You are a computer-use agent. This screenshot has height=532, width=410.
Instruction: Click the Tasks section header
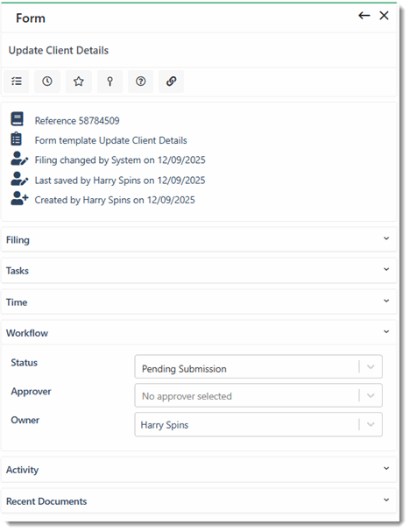point(199,271)
